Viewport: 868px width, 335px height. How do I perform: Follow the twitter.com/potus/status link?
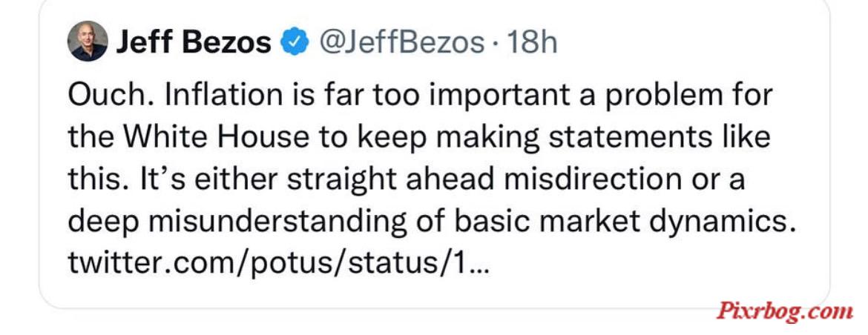coord(278,263)
